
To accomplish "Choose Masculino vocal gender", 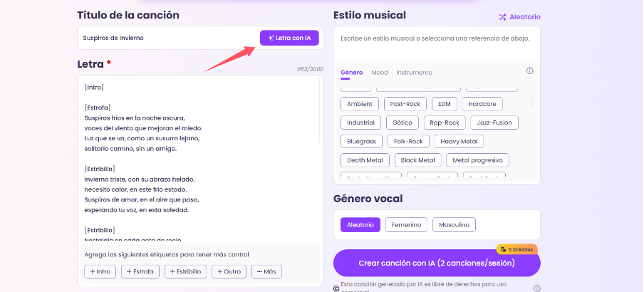I will (x=454, y=225).
